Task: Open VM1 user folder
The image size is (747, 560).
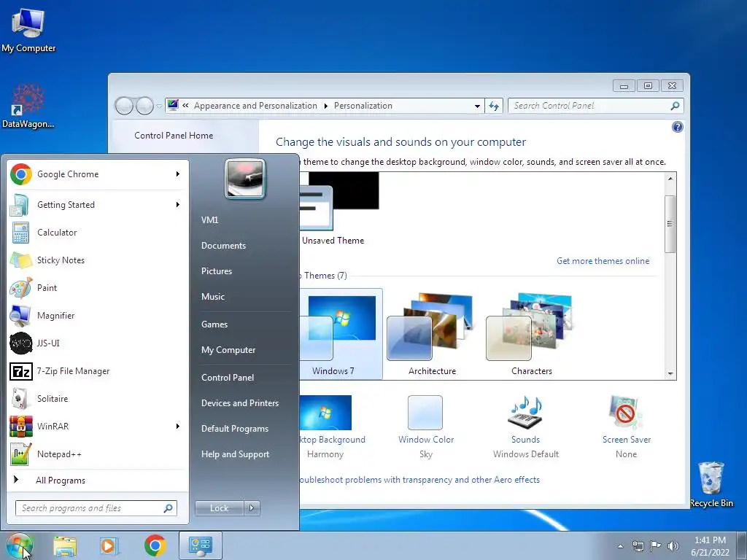Action: tap(209, 220)
